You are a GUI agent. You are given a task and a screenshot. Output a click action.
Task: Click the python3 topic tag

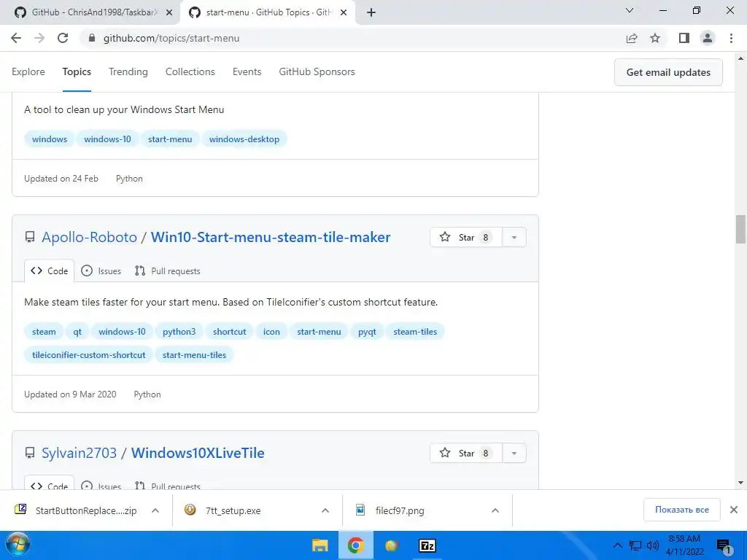click(x=179, y=332)
